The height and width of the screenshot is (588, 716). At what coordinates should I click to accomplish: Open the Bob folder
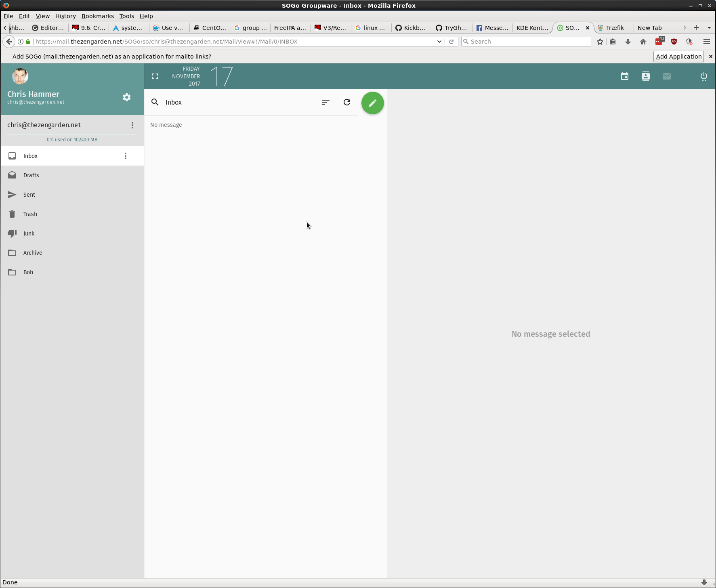pos(72,272)
